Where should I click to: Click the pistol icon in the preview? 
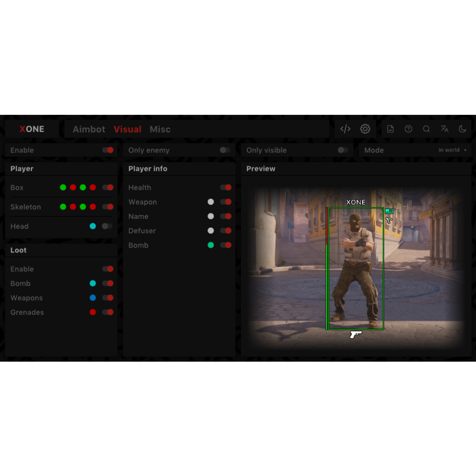pos(356,334)
